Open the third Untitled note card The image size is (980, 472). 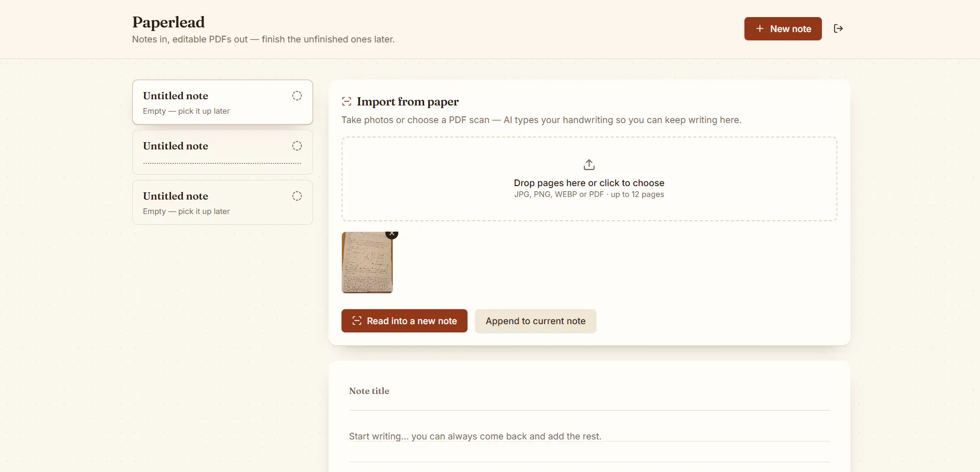pos(223,202)
